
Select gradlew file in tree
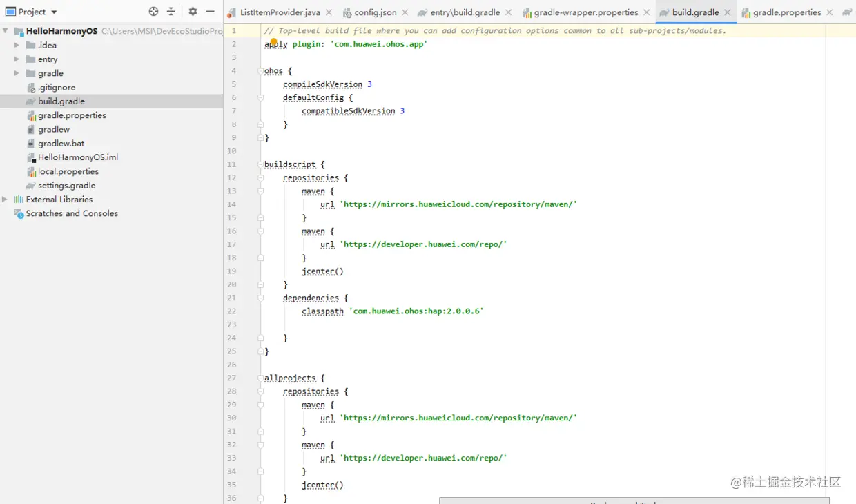coord(54,129)
